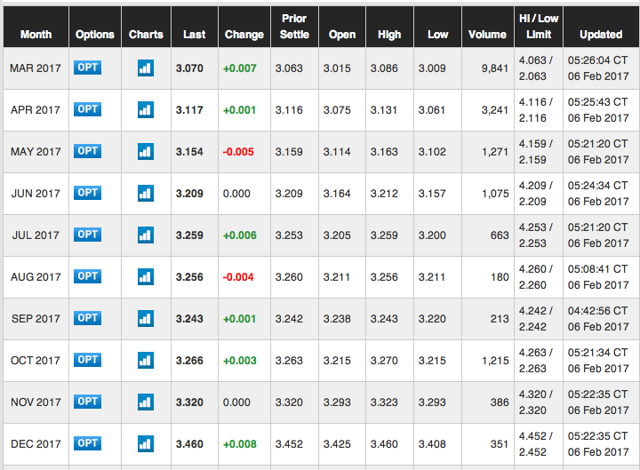This screenshot has width=640, height=470.
Task: Click the Low column header
Action: click(438, 27)
